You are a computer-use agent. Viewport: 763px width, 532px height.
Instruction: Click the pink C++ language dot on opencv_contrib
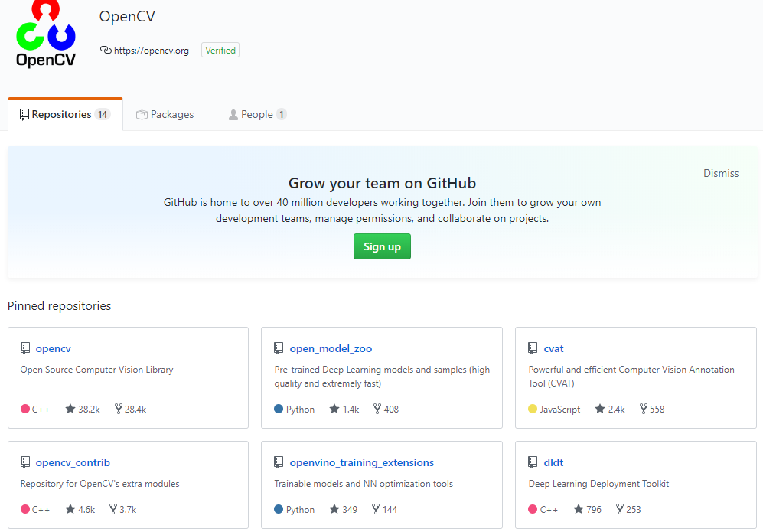(25, 509)
